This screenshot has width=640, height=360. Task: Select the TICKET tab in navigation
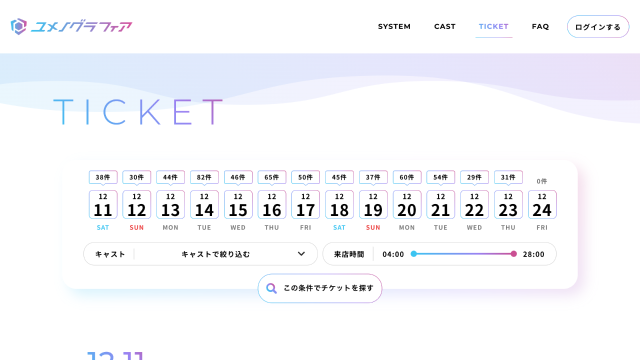coord(493,27)
